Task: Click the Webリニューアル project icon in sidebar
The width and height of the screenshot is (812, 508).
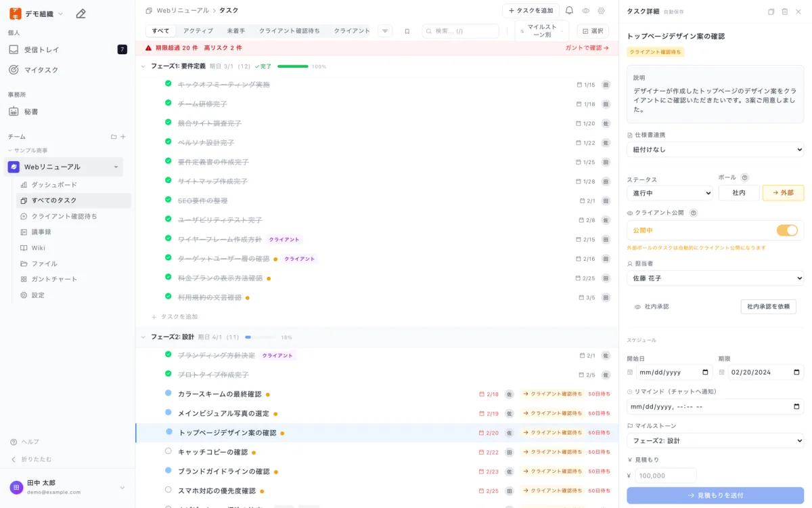Action: (14, 167)
